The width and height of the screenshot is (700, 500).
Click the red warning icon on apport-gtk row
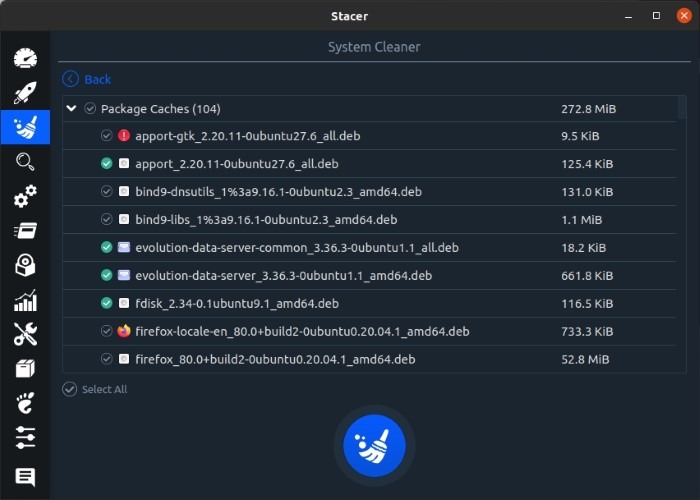124,135
